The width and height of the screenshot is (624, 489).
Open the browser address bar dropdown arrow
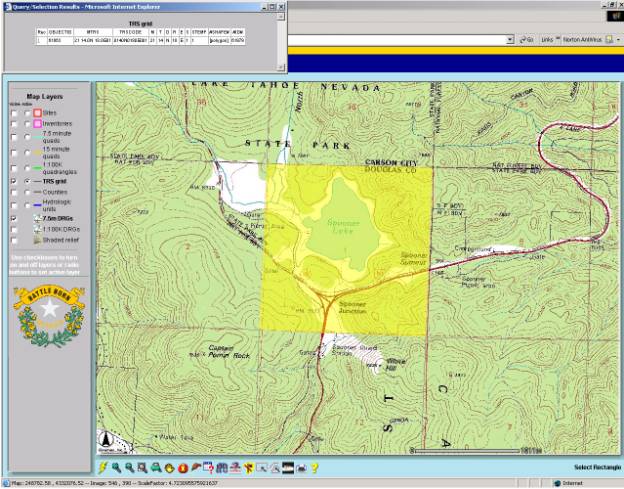(510, 38)
